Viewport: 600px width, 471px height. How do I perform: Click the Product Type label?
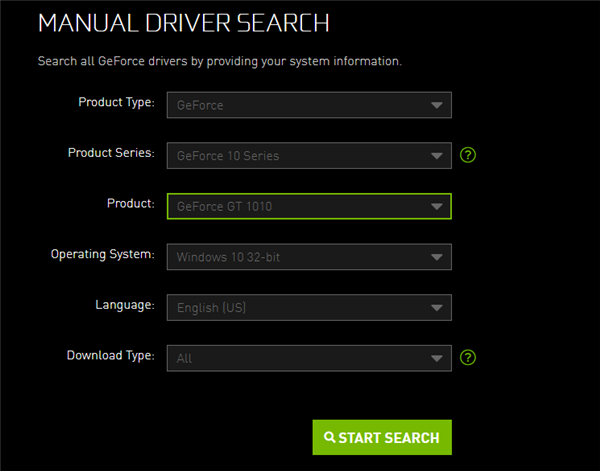click(116, 102)
